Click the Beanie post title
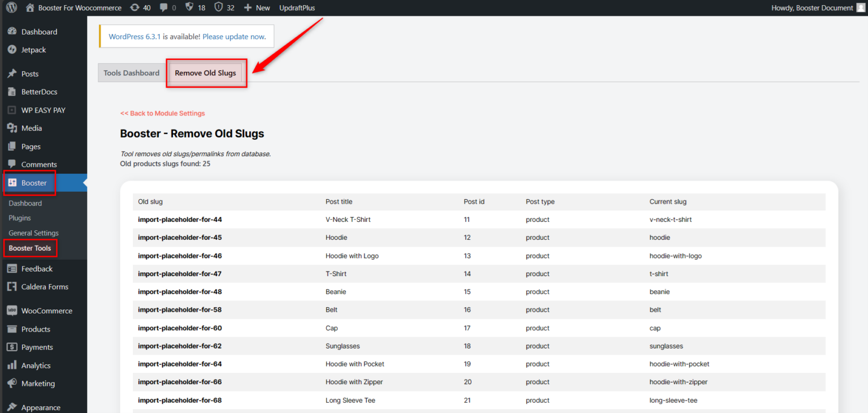This screenshot has width=868, height=413. pyautogui.click(x=336, y=292)
